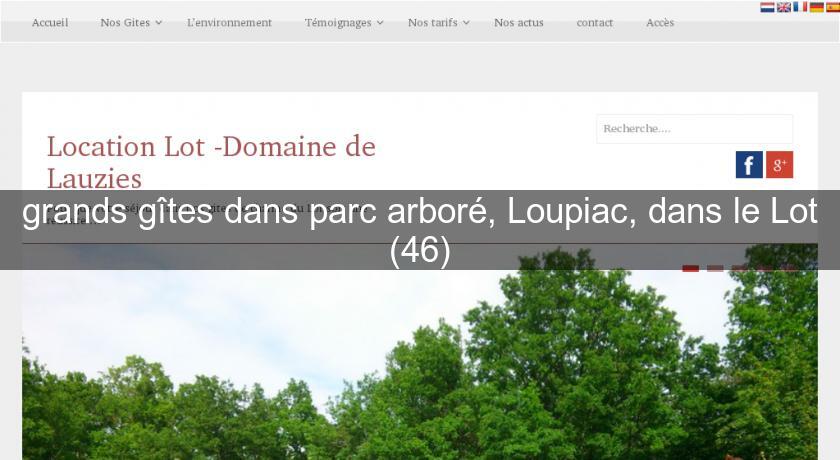Switch language using the French flag

tap(800, 7)
